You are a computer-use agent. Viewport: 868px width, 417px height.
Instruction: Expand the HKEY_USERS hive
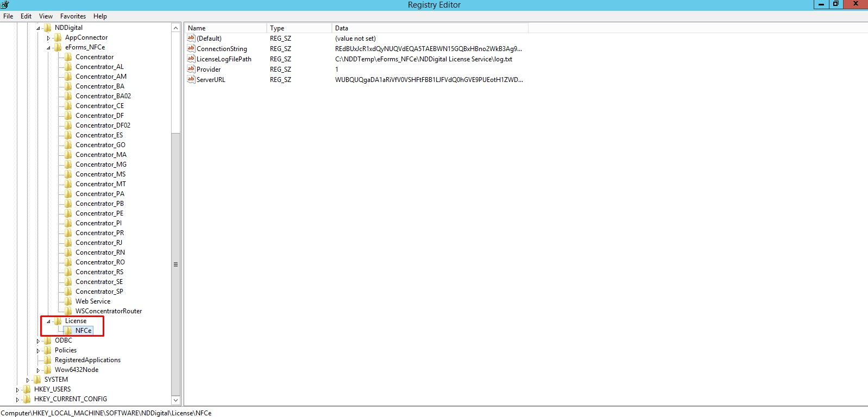pyautogui.click(x=17, y=390)
